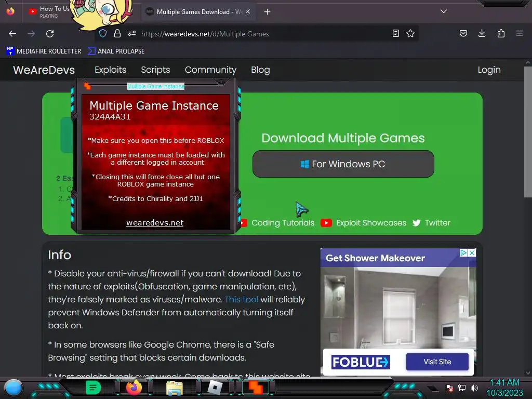
Task: Close the Multiple Games Download tab
Action: click(x=248, y=11)
